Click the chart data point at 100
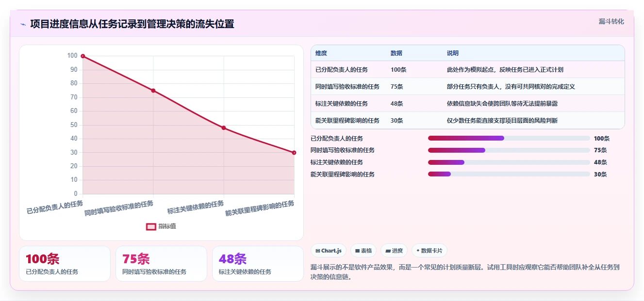Viewport: 644px width, 301px height. (x=83, y=56)
